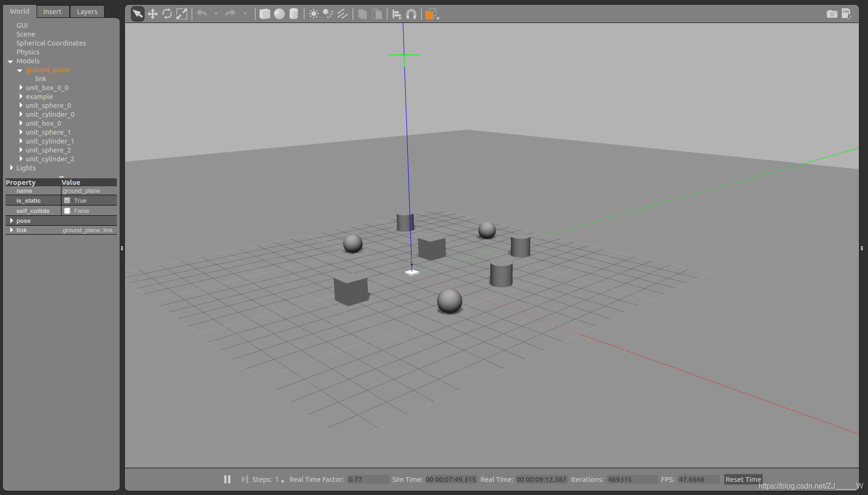Activate the scale mode tool

182,14
